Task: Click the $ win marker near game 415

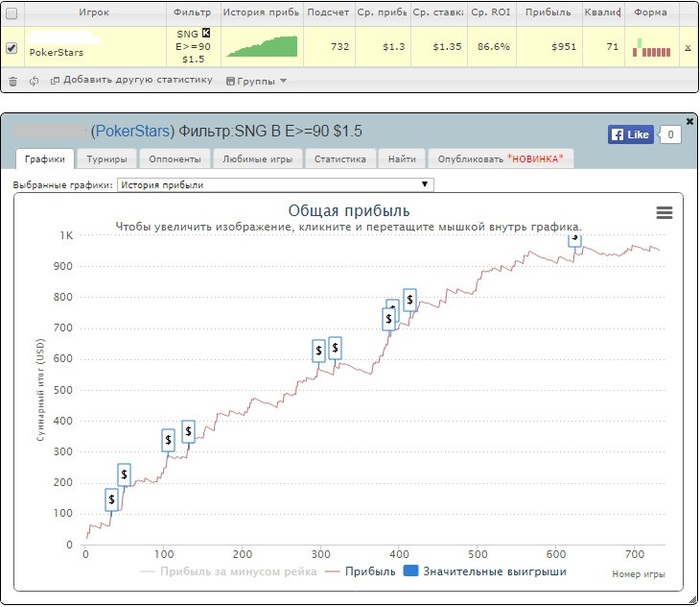Action: (x=410, y=300)
